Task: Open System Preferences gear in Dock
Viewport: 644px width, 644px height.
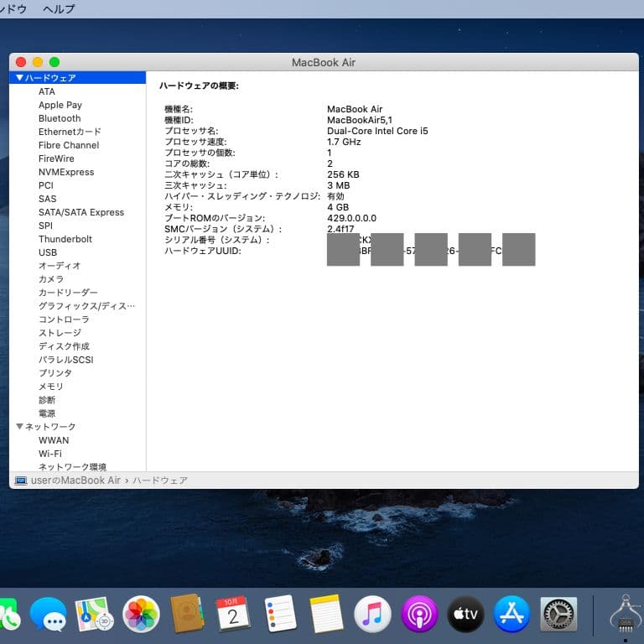Action: click(x=558, y=614)
